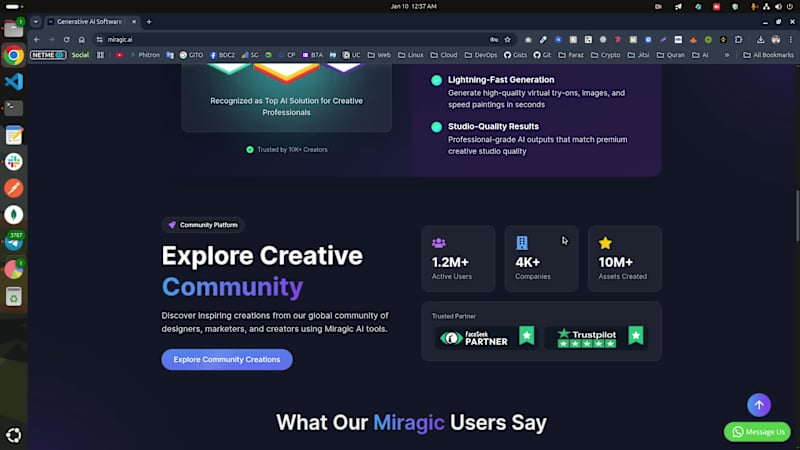Open the Chrome downloads icon
The height and width of the screenshot is (450, 800).
click(760, 40)
